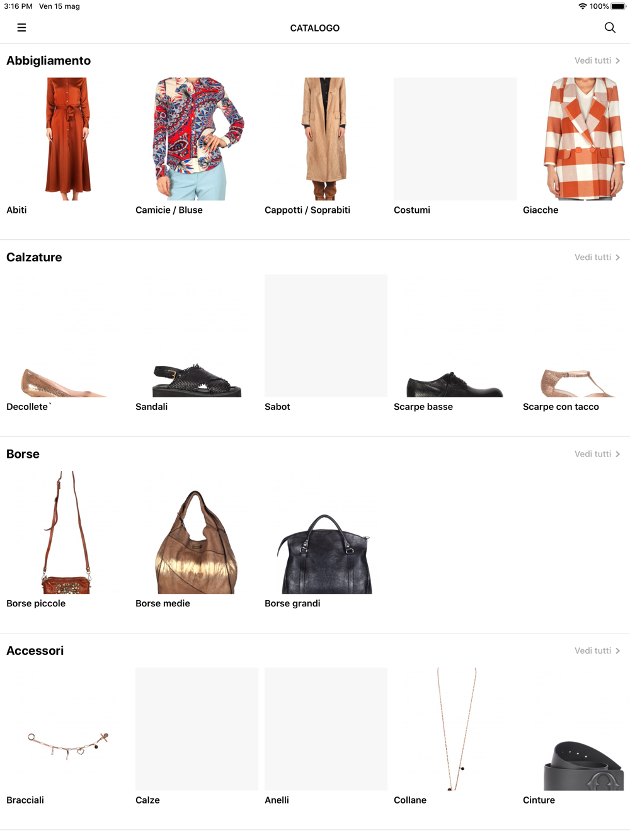630x840 pixels.
Task: Tap the search magnifier icon
Action: point(610,28)
